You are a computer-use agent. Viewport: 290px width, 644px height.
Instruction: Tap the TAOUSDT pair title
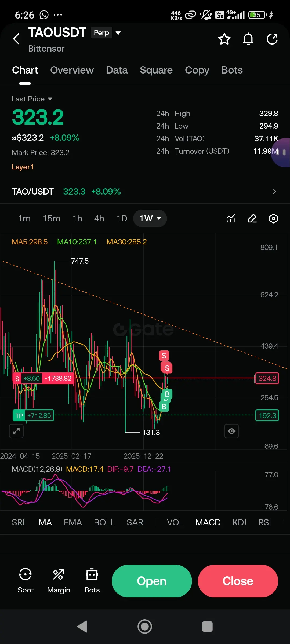[57, 32]
